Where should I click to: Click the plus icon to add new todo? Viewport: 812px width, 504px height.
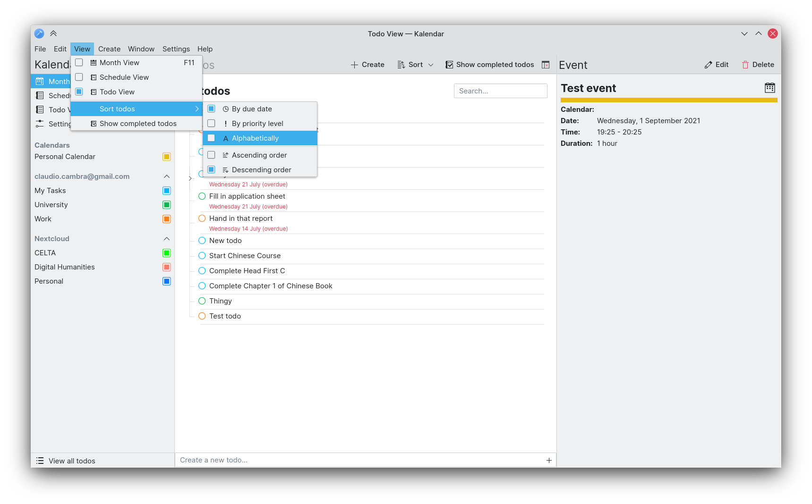549,460
